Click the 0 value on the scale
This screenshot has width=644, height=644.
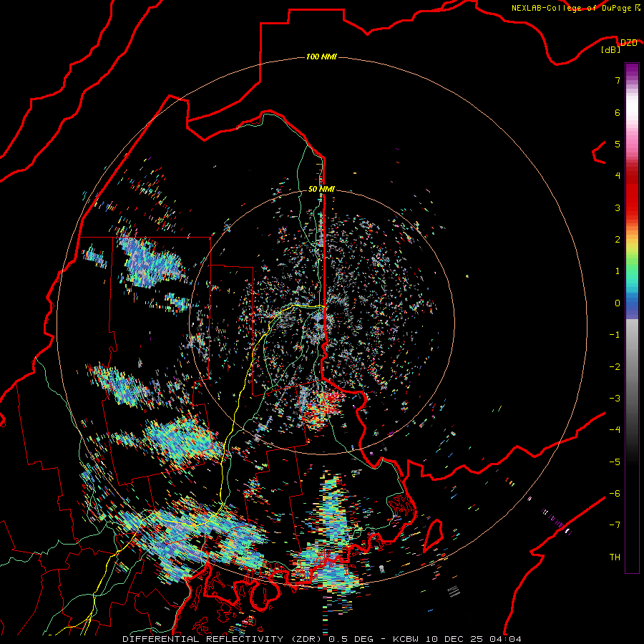point(618,303)
